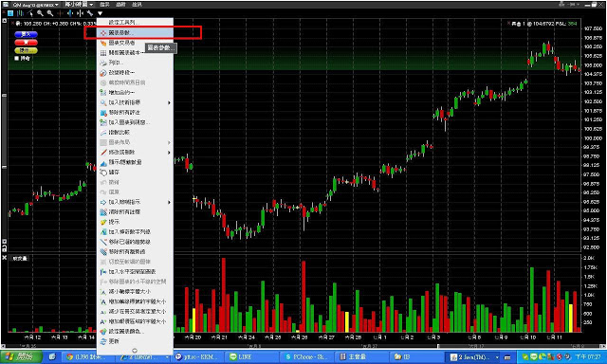Click the red sell order button
Viewport: 607px width, 364px height.
pyautogui.click(x=26, y=43)
